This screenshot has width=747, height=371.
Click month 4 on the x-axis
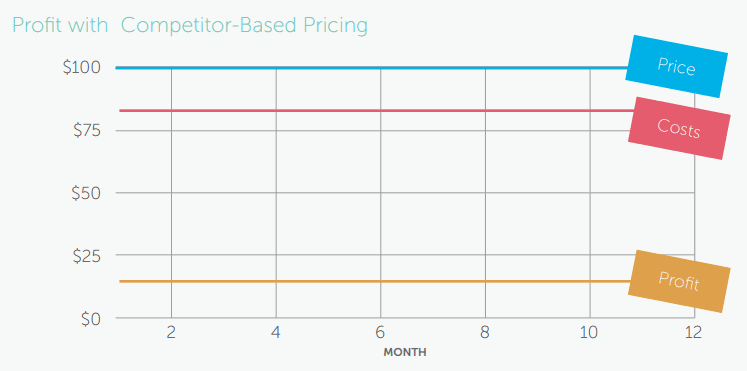pyautogui.click(x=275, y=332)
